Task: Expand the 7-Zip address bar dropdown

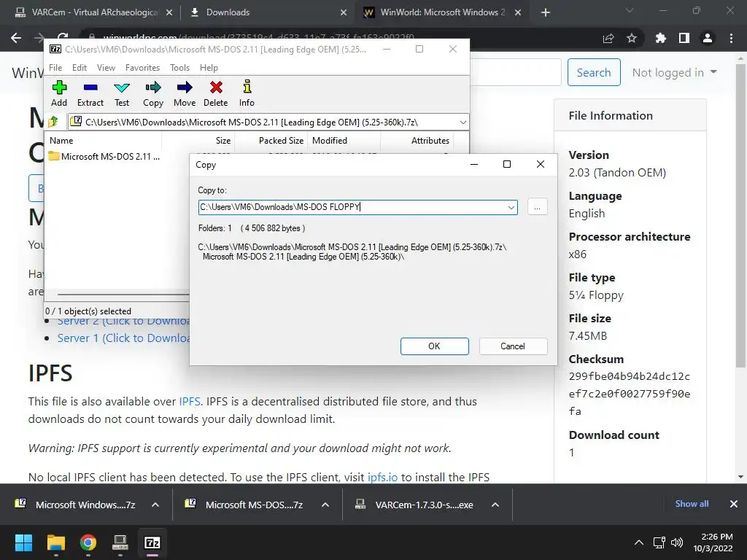Action: tap(462, 122)
